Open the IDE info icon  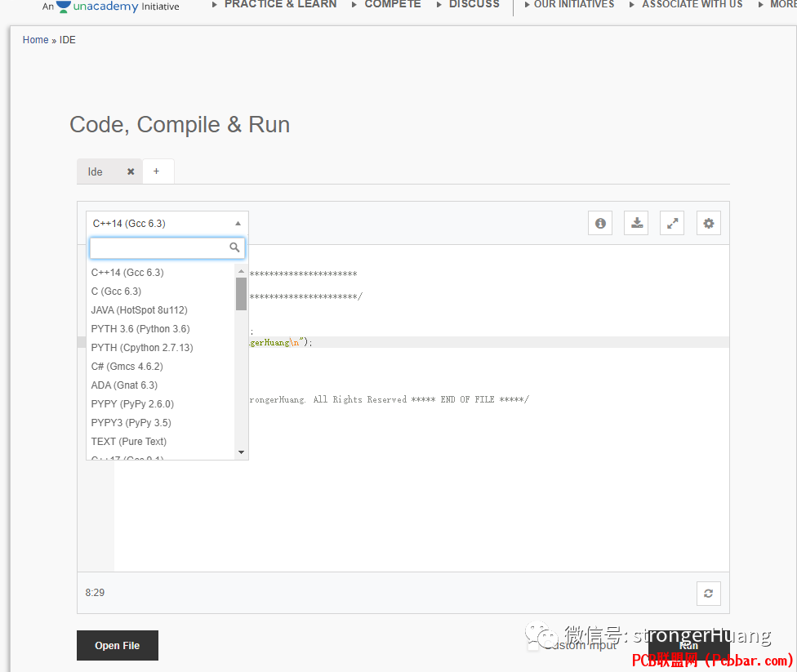click(600, 223)
